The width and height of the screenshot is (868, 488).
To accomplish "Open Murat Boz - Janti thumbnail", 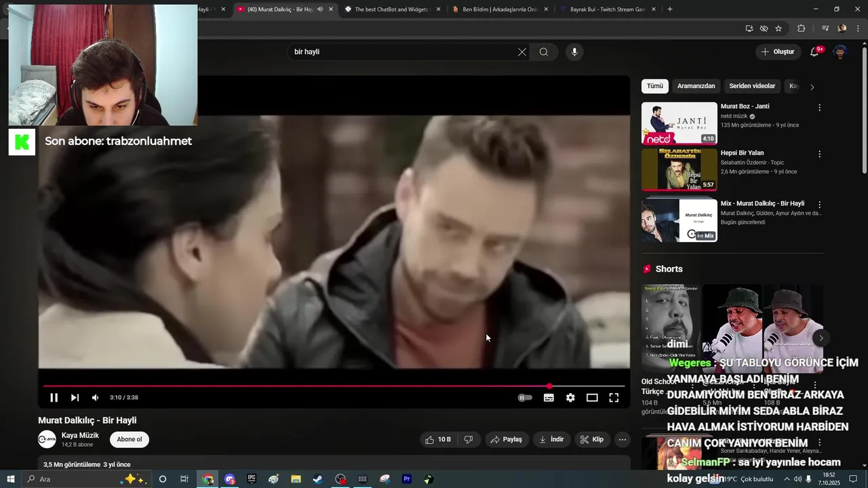I will pos(679,123).
